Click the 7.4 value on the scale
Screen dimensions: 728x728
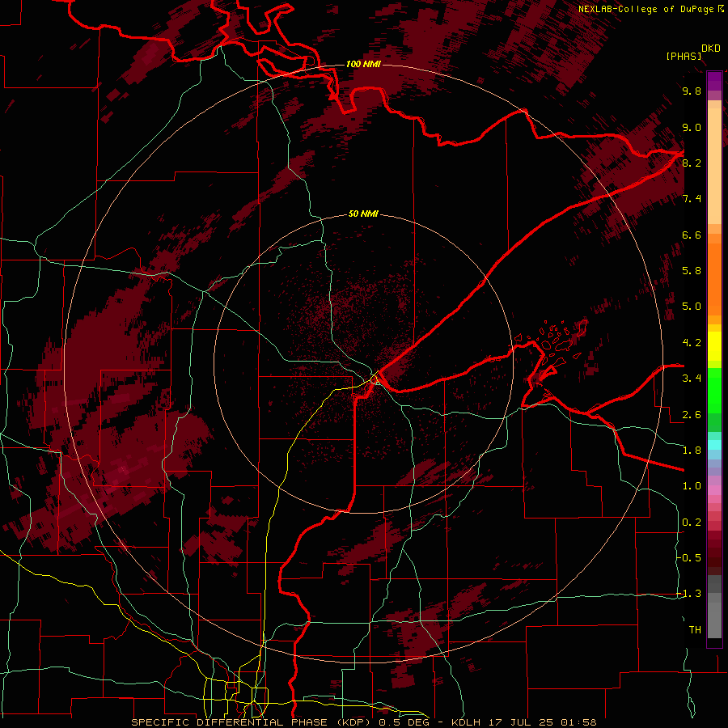(x=692, y=199)
